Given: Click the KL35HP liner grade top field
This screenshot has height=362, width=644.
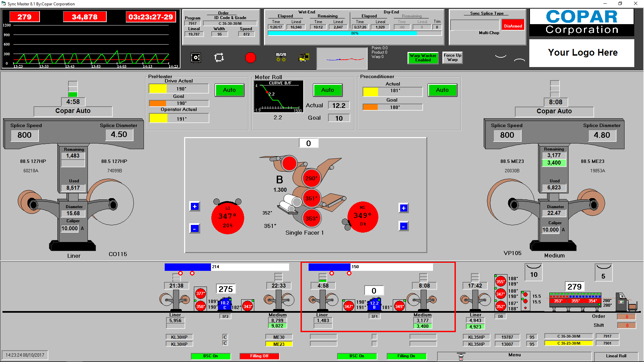Looking at the screenshot, I should [x=476, y=337].
